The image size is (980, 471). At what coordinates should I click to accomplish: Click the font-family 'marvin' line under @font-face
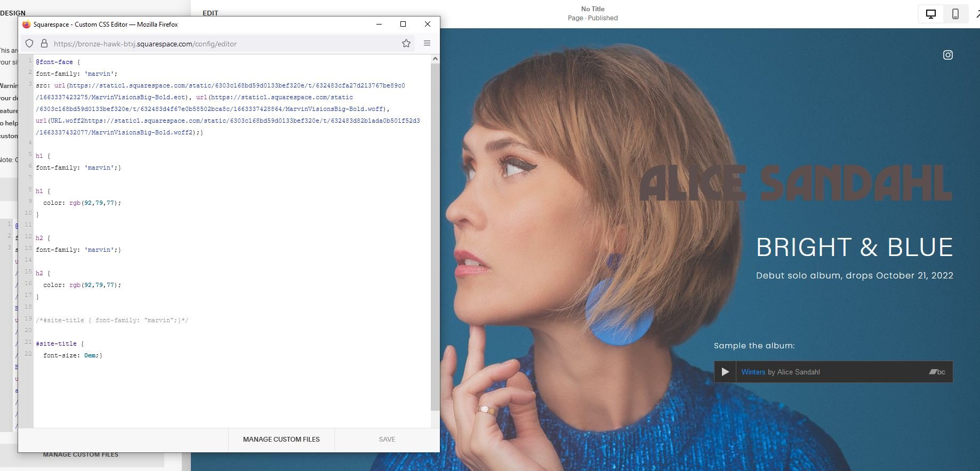77,74
